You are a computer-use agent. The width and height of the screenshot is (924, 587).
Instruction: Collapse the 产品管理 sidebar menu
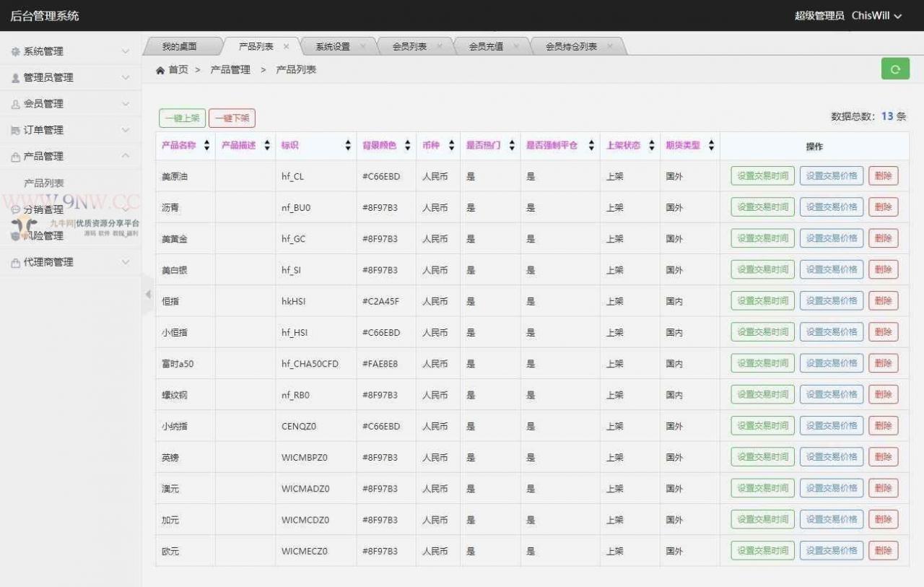(x=71, y=157)
